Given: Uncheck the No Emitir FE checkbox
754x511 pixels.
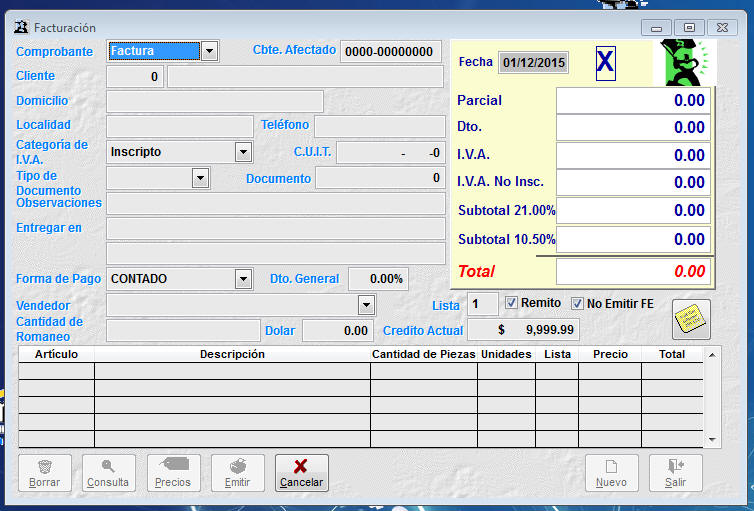Looking at the screenshot, I should [x=577, y=303].
